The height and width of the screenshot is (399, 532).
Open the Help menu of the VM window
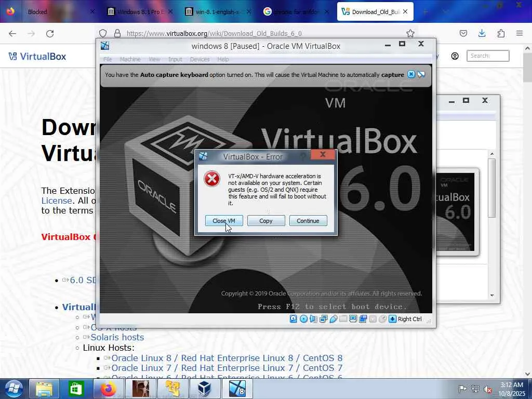223,59
